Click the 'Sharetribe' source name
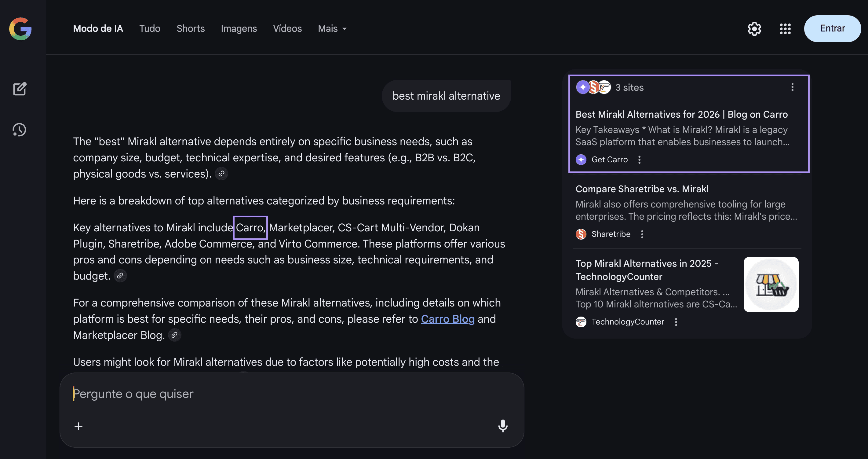 point(611,234)
